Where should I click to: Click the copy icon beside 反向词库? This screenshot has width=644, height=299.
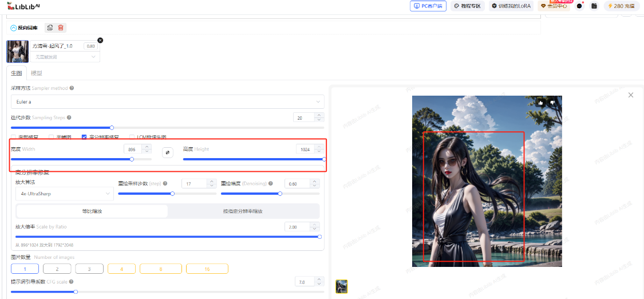point(50,27)
